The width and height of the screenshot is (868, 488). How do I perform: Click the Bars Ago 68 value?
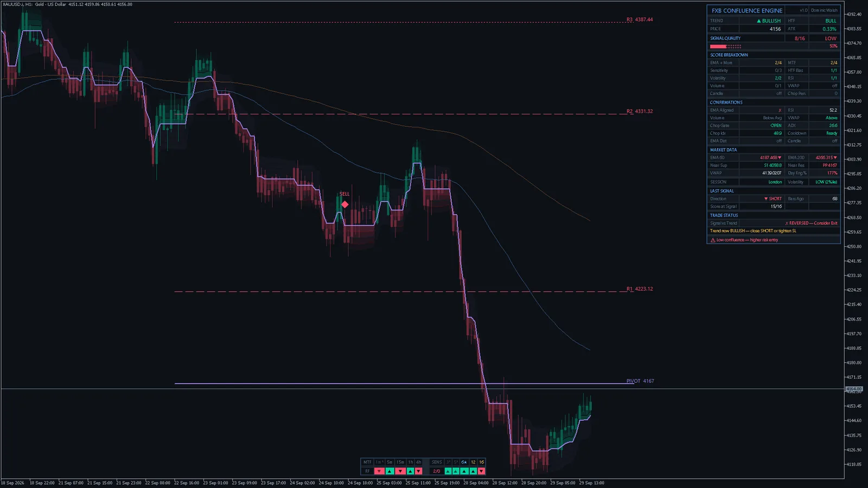(x=835, y=199)
